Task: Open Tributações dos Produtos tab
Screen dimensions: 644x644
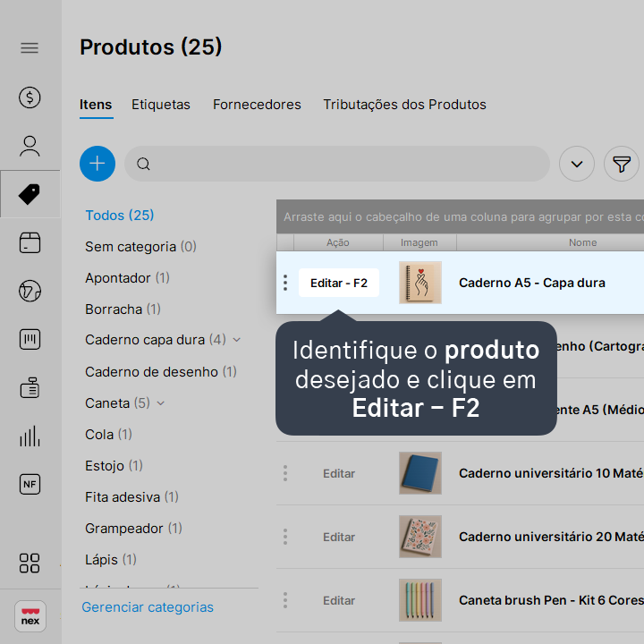Action: click(404, 105)
